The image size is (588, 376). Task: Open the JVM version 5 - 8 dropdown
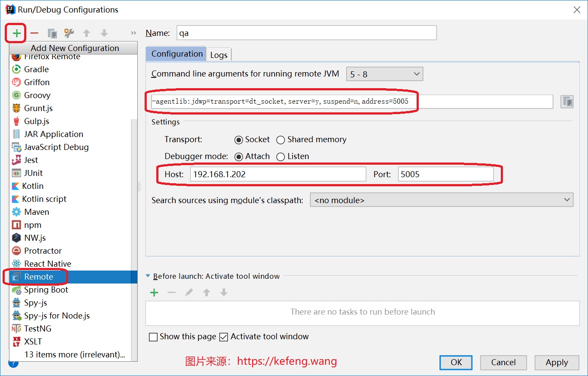click(x=384, y=74)
